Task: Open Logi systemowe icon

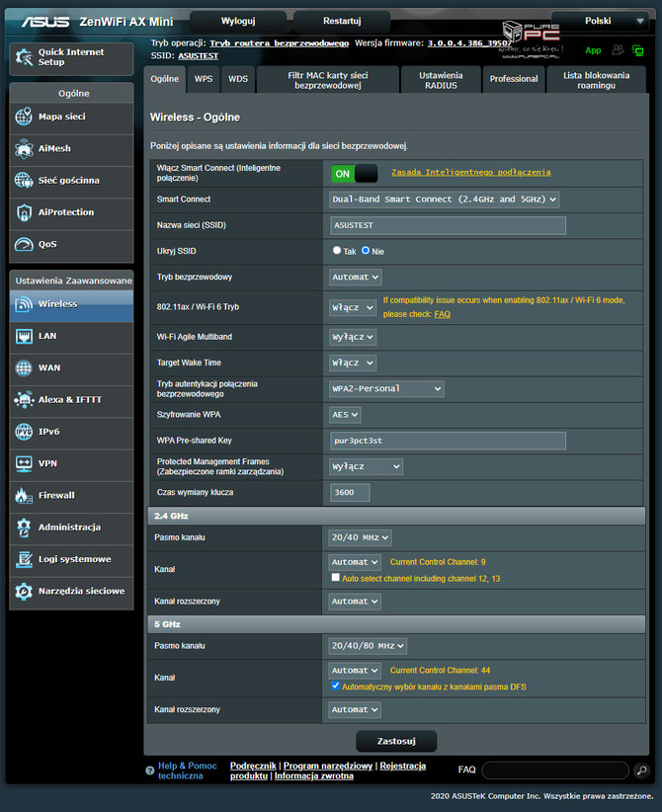Action: (24, 559)
